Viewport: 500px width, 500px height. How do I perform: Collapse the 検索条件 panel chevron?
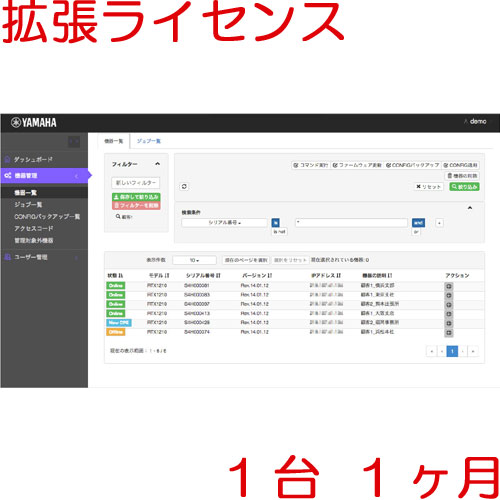point(470,208)
